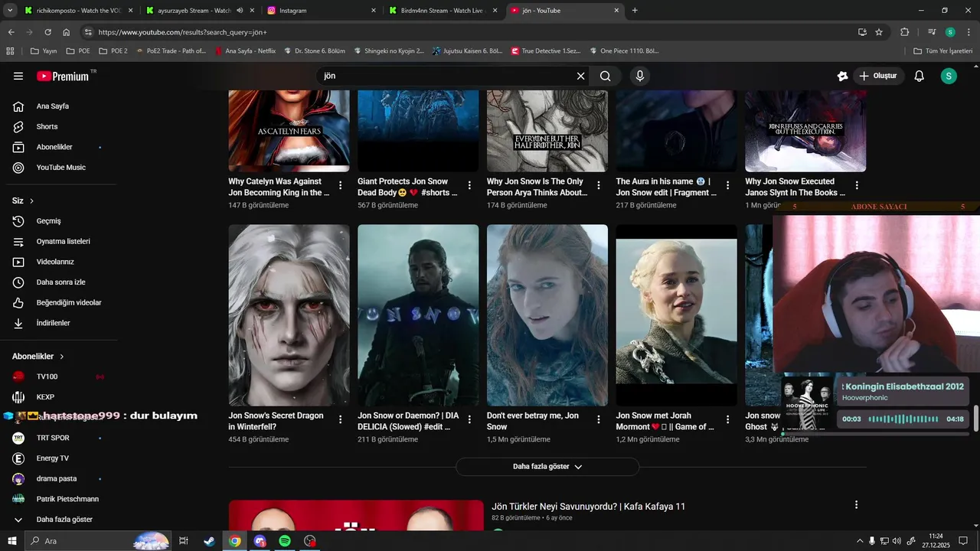Image resolution: width=980 pixels, height=551 pixels.
Task: Open the system volume icon in tray
Action: pos(897,541)
